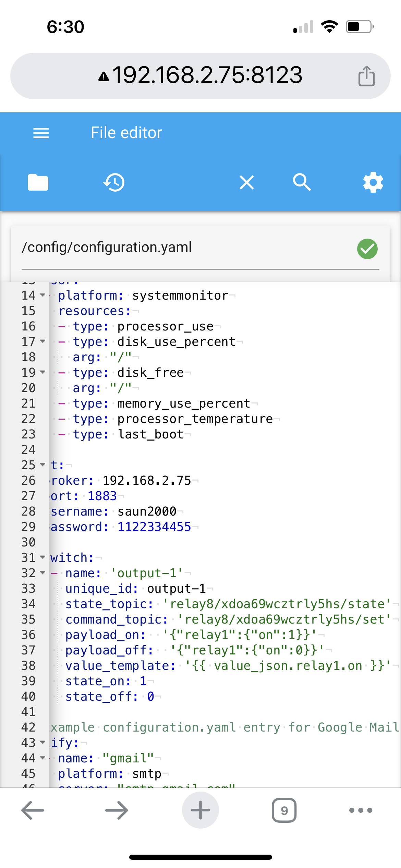This screenshot has width=401, height=868.
Task: Collapse the fold arrow at line 14
Action: (x=43, y=295)
